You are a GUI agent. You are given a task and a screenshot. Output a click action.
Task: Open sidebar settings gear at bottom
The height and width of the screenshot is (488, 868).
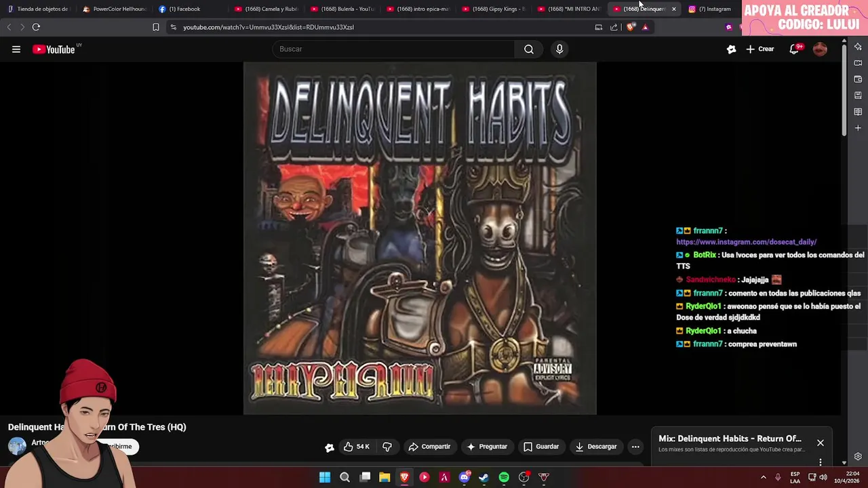(858, 457)
